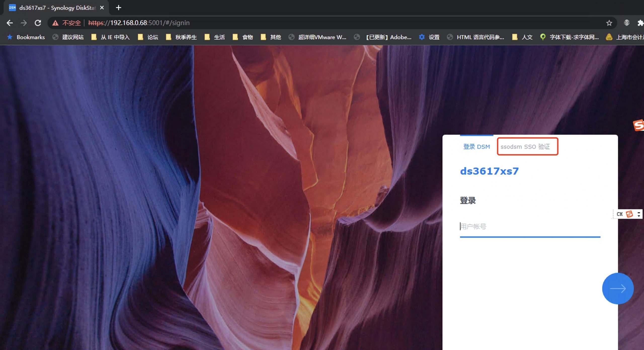Open the HTML 语言代码参... bookmark
This screenshot has width=644, height=350.
pos(475,37)
